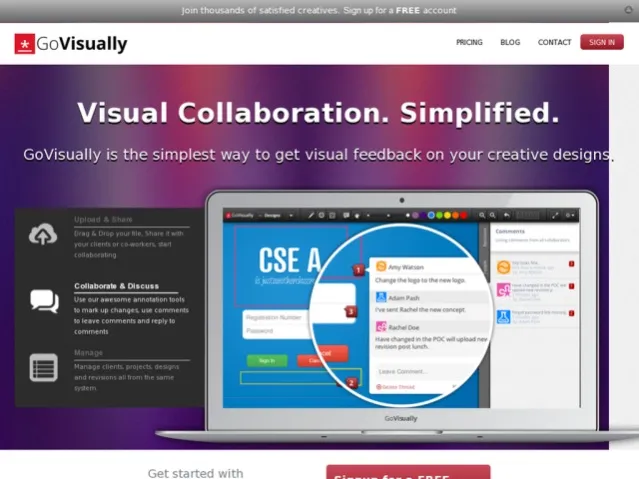Click the 'simplest way to get visual feedback' tagline
639x479 pixels.
point(318,155)
